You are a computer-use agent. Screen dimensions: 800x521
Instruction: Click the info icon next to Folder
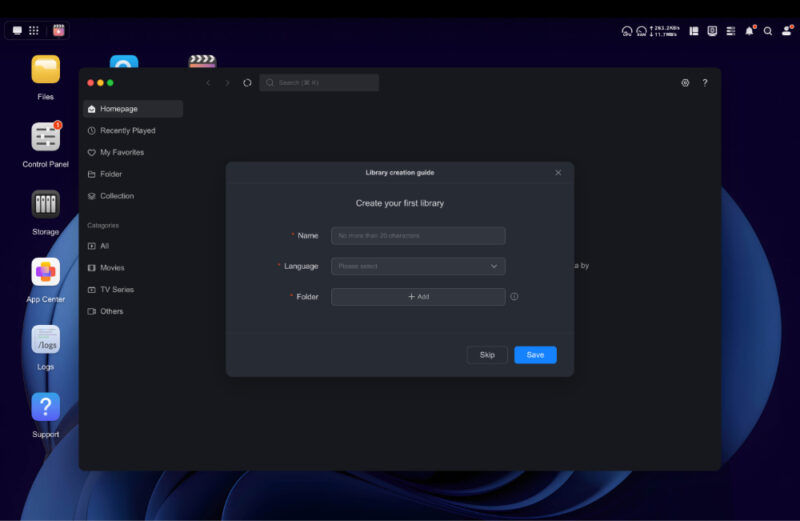pyautogui.click(x=514, y=297)
